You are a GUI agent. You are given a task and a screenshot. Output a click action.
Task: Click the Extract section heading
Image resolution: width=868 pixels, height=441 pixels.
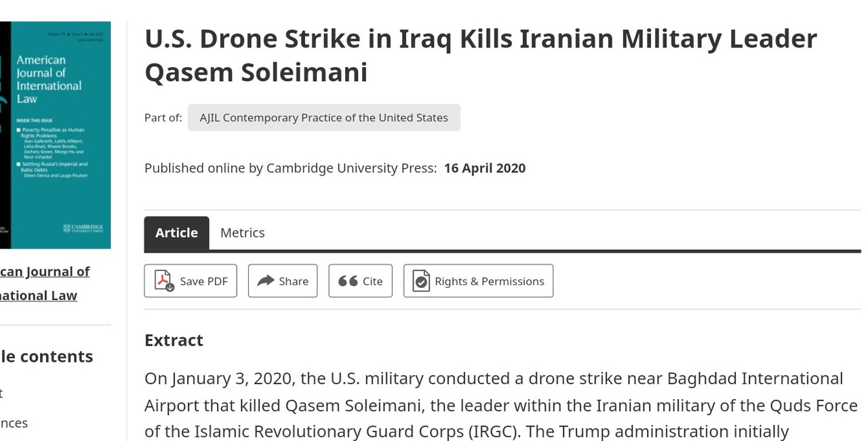[174, 340]
